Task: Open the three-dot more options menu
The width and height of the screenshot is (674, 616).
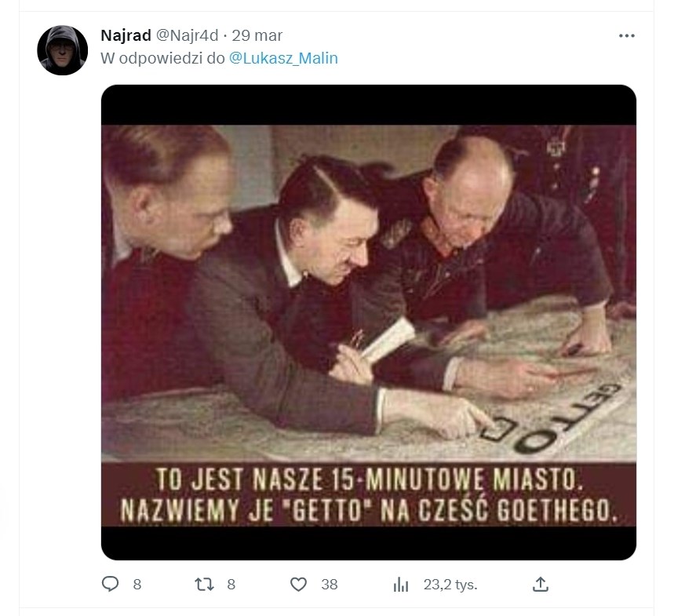Action: [x=626, y=36]
